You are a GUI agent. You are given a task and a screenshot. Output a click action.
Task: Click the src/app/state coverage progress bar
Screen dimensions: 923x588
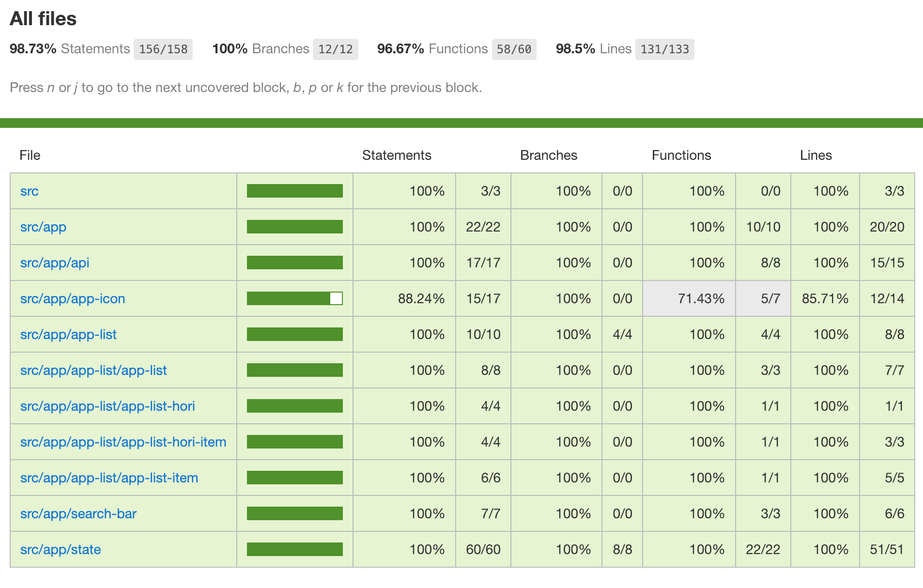point(295,549)
